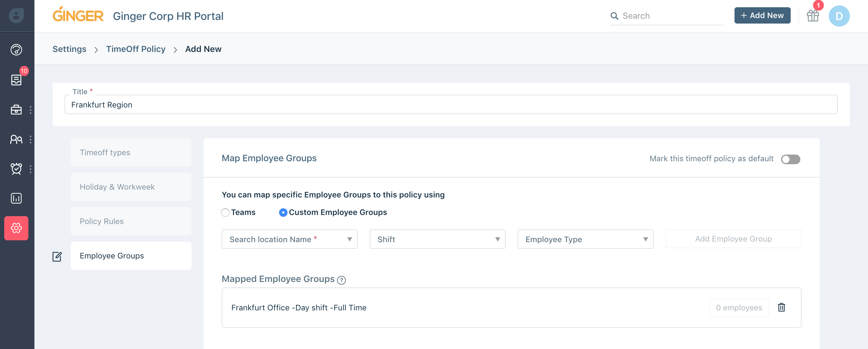868x349 pixels.
Task: Open the Policy Rules tab
Action: 131,221
